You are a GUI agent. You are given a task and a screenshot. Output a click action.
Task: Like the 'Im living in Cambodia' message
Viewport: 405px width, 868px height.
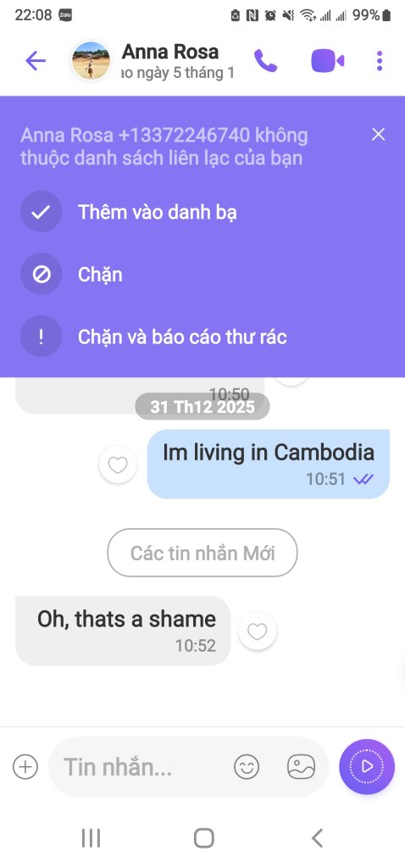[118, 465]
